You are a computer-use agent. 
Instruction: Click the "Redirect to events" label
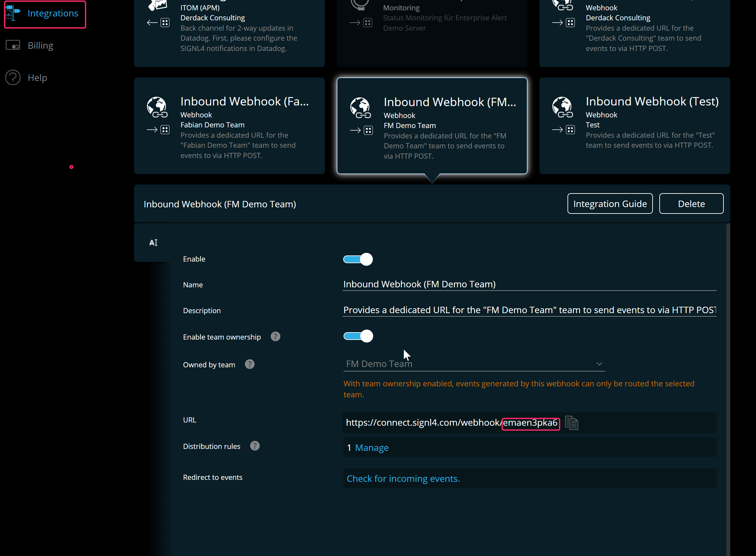click(213, 477)
